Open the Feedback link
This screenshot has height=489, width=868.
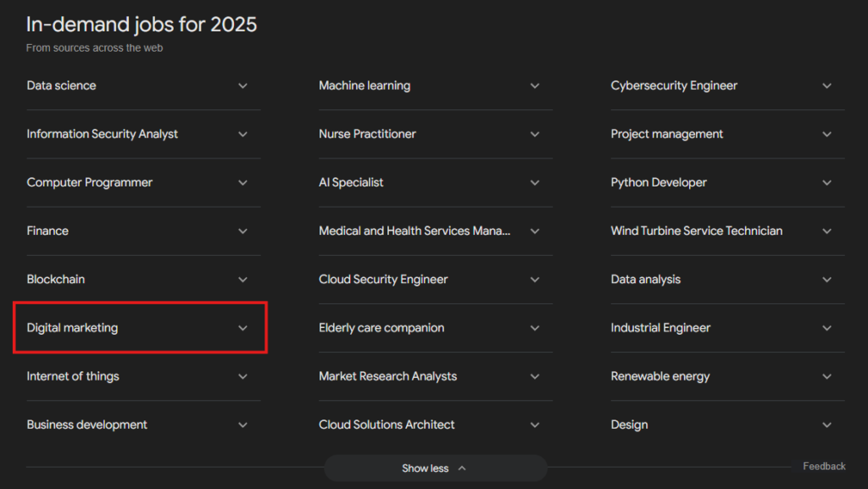pyautogui.click(x=824, y=466)
